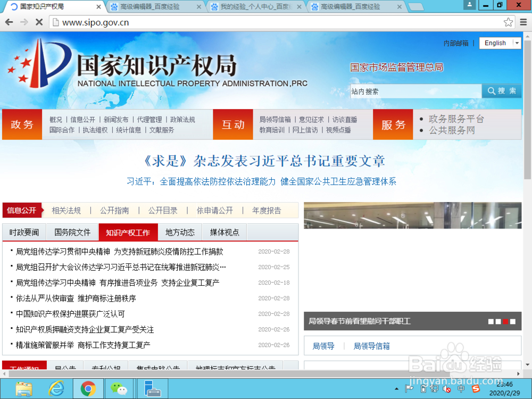Open the 国家市场监督管理总局 link
The width and height of the screenshot is (532, 399).
pyautogui.click(x=397, y=68)
